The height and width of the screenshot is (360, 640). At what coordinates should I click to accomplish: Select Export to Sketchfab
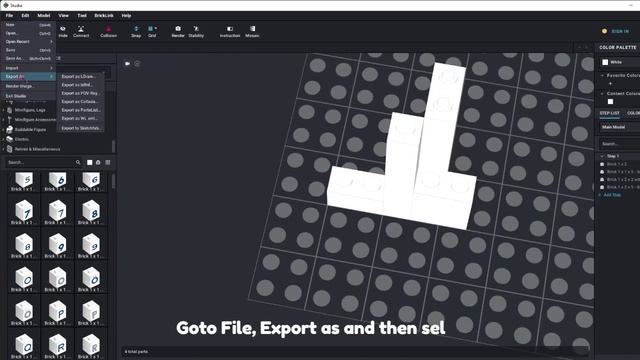[80, 128]
